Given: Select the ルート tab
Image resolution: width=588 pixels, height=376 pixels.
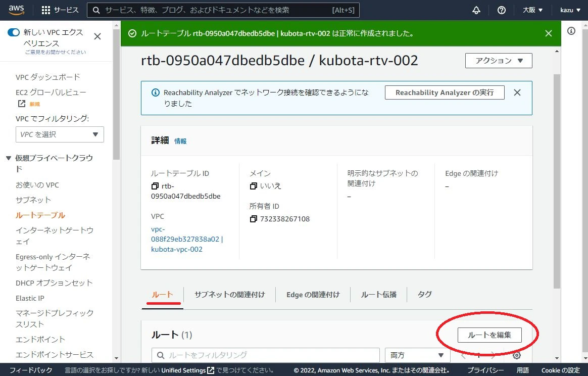Looking at the screenshot, I should coord(162,295).
